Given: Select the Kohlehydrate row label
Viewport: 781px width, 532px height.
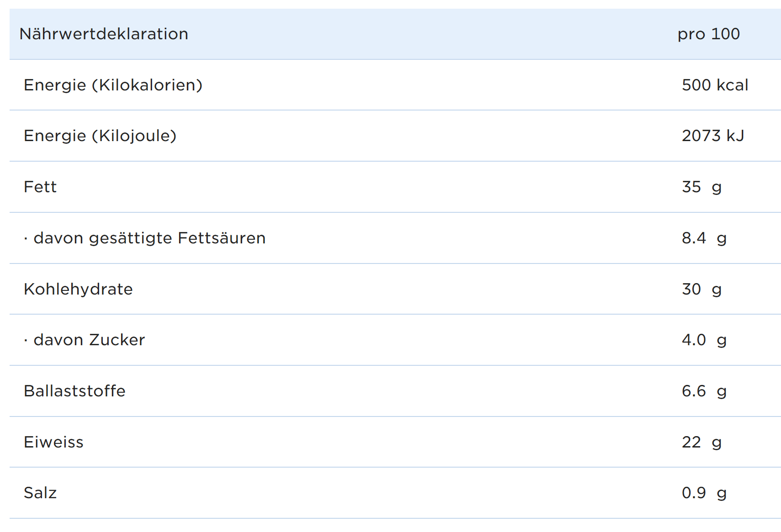Looking at the screenshot, I should click(78, 289).
